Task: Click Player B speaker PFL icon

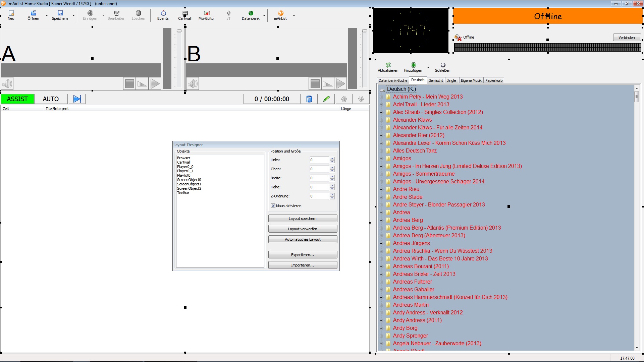Action: (x=193, y=83)
